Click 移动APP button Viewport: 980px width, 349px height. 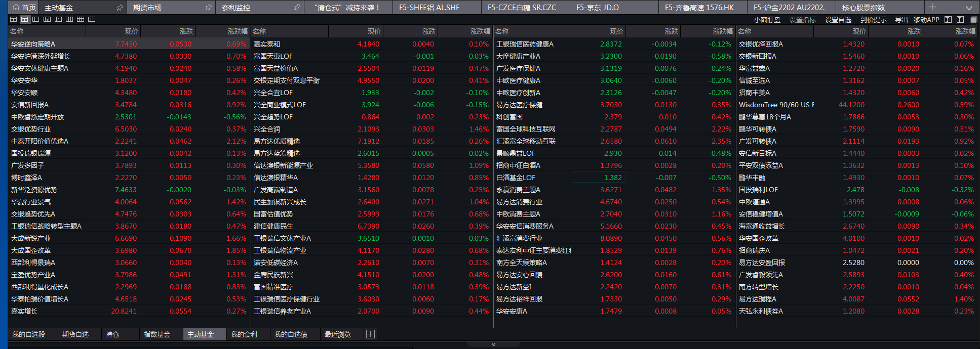(926, 20)
